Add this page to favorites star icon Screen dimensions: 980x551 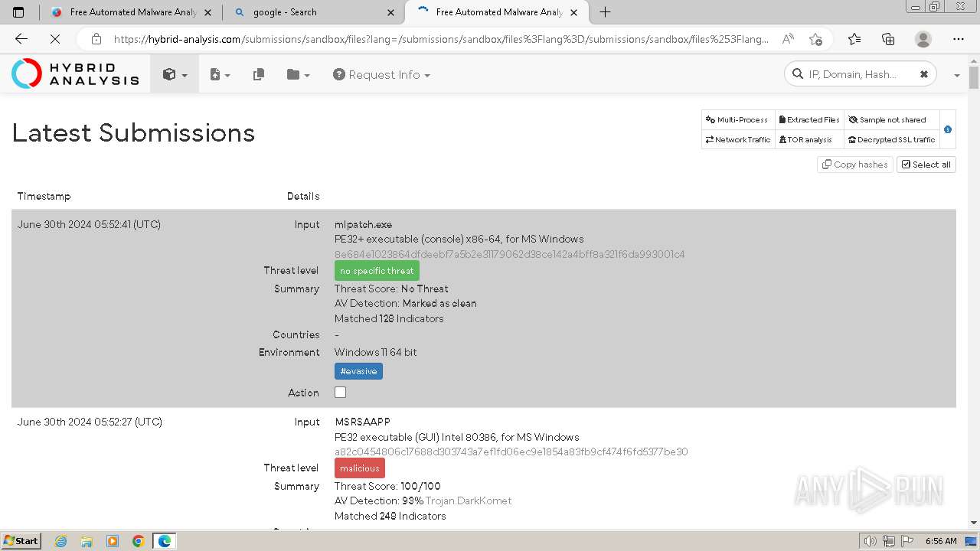pyautogui.click(x=815, y=39)
